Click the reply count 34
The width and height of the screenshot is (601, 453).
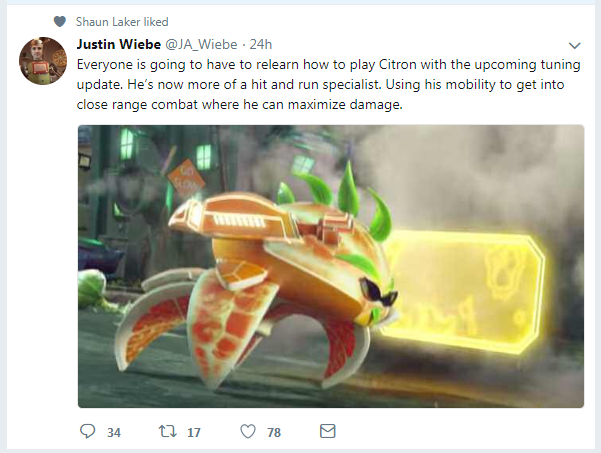114,433
